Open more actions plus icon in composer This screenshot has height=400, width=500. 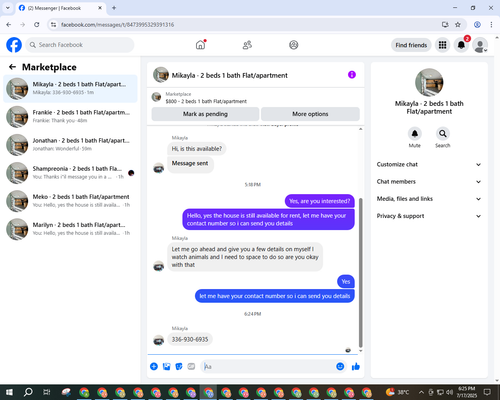pos(154,367)
